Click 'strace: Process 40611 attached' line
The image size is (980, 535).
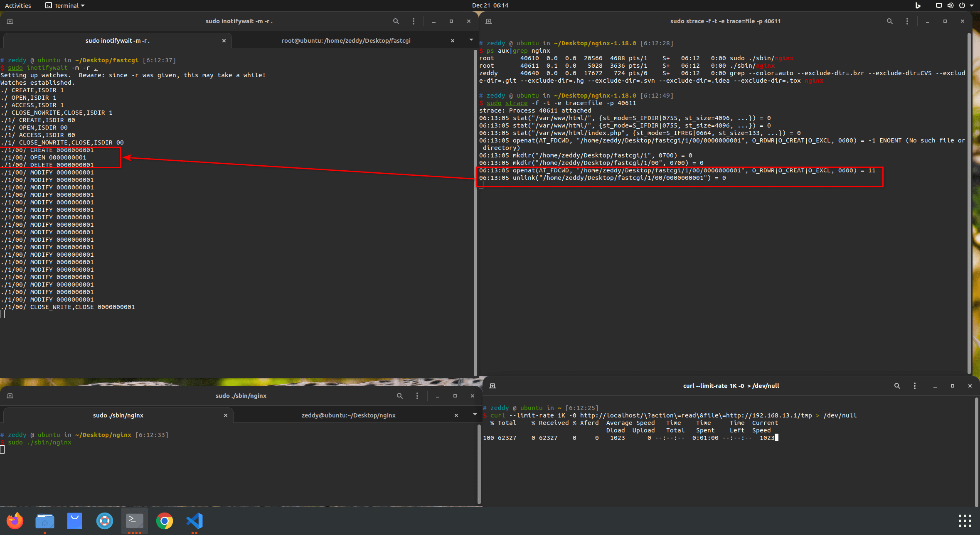click(535, 110)
